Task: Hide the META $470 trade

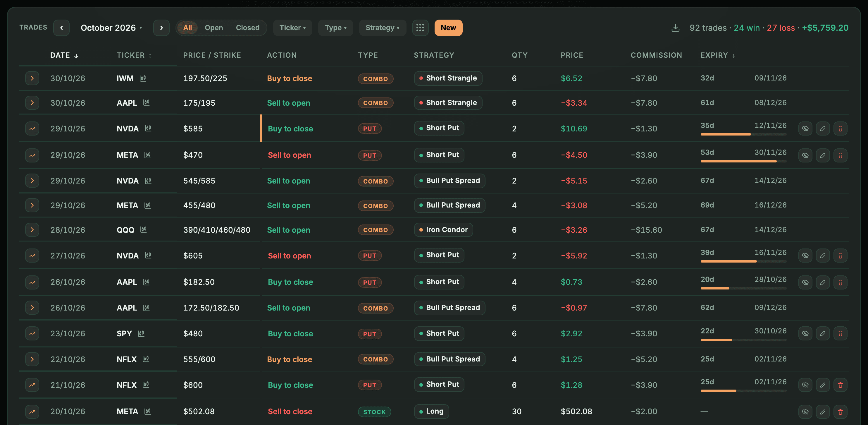Action: 805,155
